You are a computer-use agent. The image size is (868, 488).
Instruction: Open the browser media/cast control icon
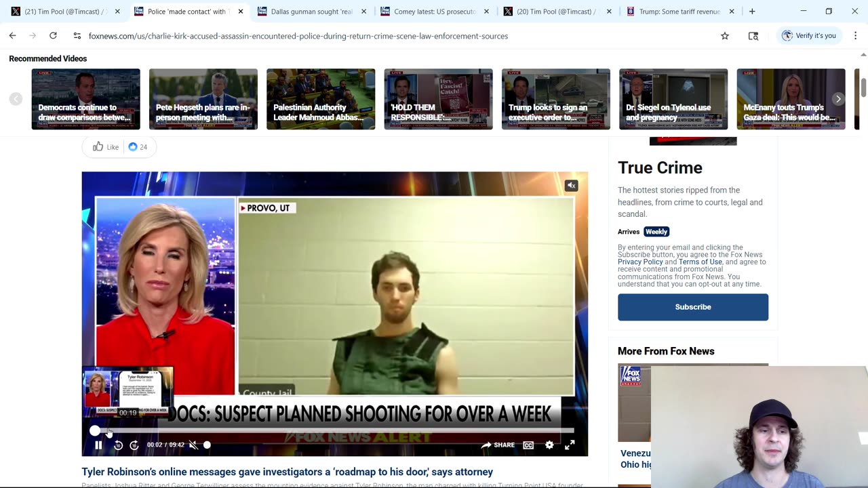point(753,36)
